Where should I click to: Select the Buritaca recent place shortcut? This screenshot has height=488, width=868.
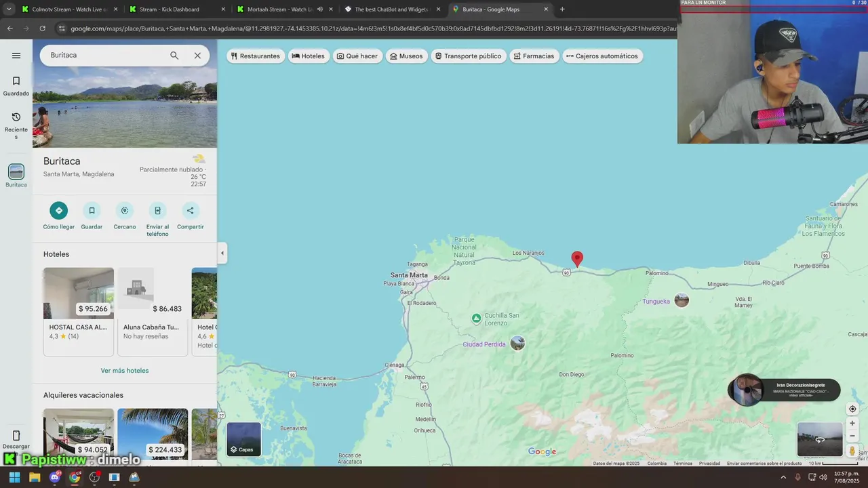coord(16,176)
